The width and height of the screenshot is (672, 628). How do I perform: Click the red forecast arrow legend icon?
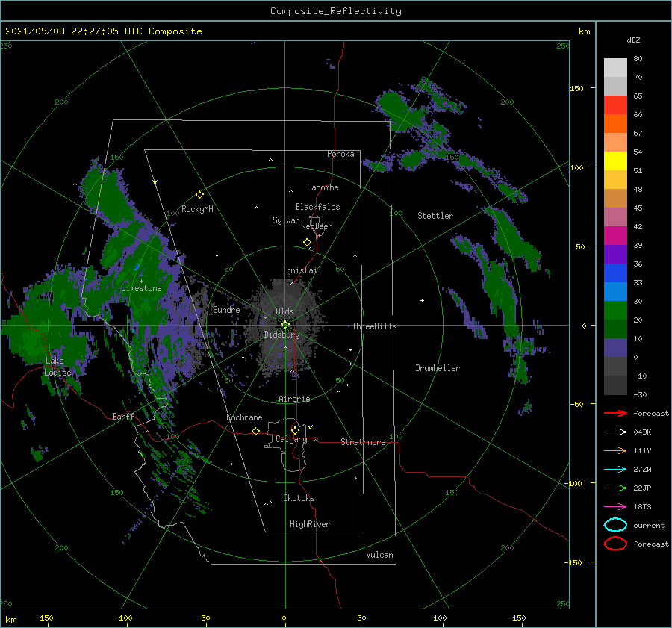coord(615,413)
